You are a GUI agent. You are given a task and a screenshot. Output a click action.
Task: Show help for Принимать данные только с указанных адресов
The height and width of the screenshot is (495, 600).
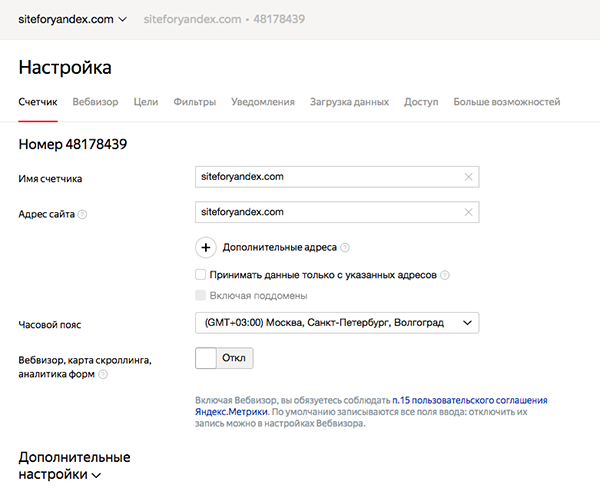(x=445, y=275)
